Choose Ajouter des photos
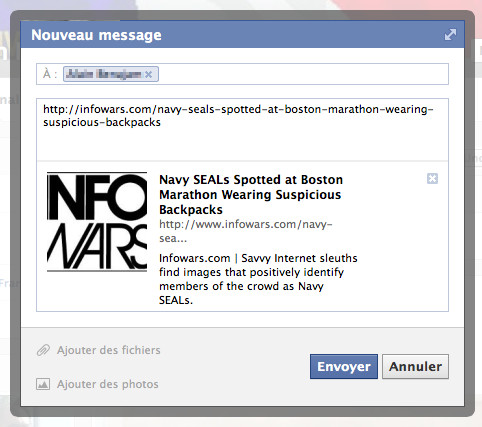This screenshot has height=427, width=482. tap(108, 384)
